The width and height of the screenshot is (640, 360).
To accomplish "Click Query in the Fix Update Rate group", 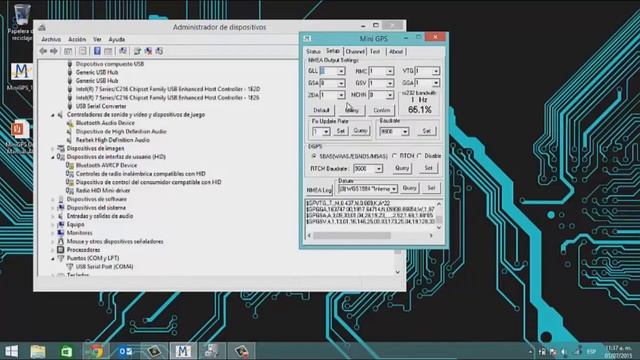I will click(x=360, y=131).
